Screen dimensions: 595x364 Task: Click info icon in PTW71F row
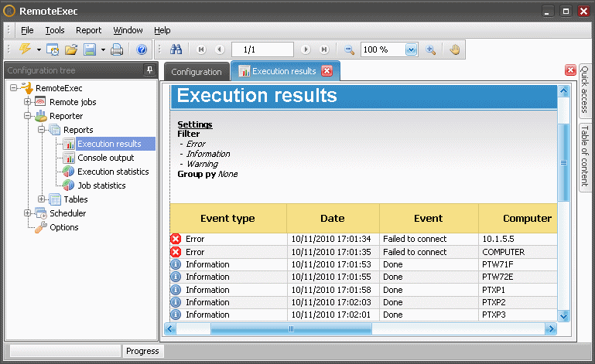176,264
